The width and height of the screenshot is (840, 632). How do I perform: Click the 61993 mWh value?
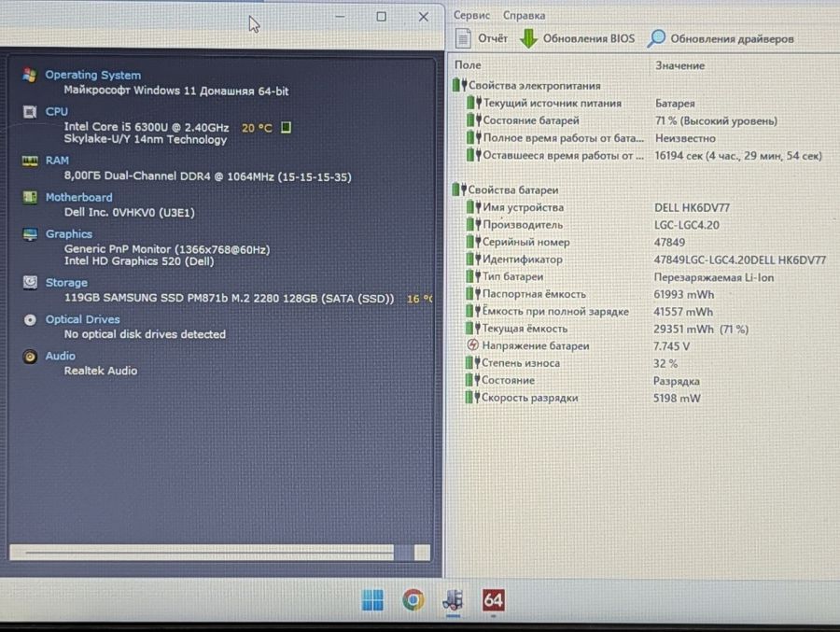click(x=684, y=294)
